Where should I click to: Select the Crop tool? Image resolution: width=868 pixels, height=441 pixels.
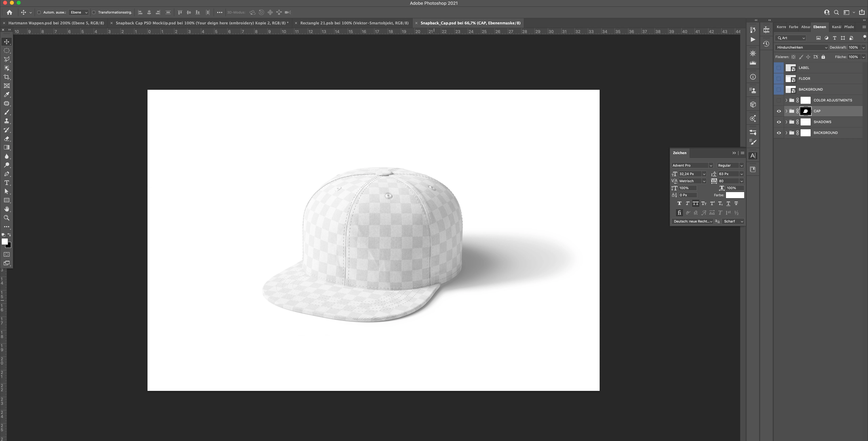[6, 77]
